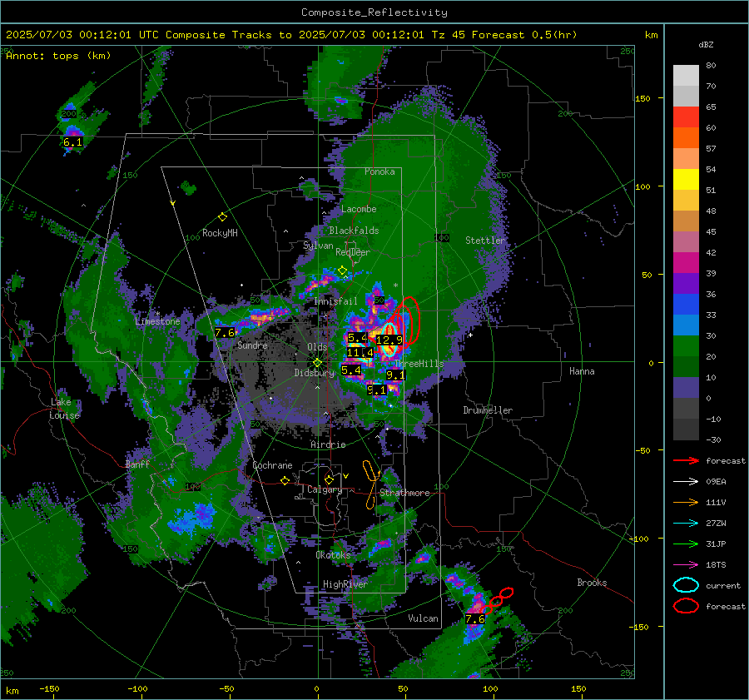This screenshot has height=700, width=749.
Task: Click the right axis tick label 150
Action: [x=643, y=98]
